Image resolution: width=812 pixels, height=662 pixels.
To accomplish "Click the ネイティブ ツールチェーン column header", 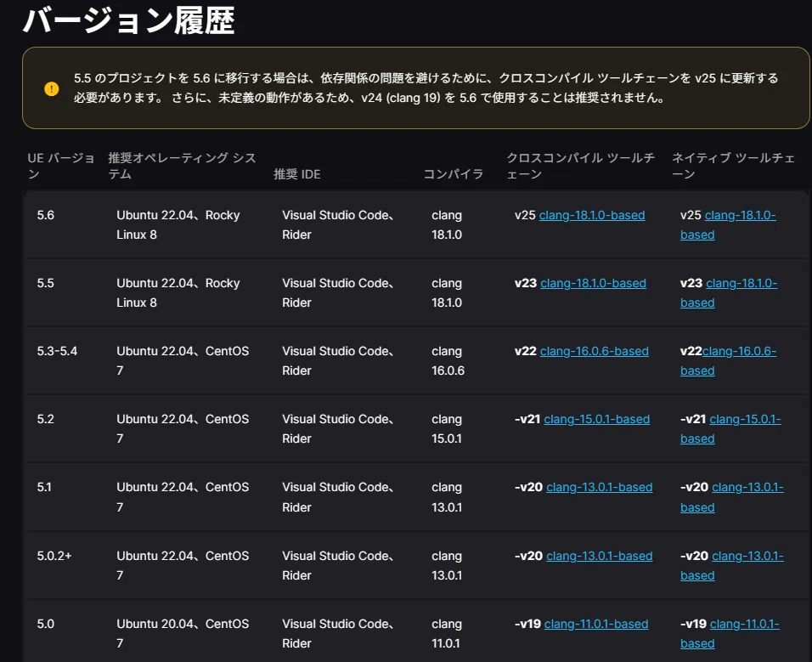I will [733, 166].
